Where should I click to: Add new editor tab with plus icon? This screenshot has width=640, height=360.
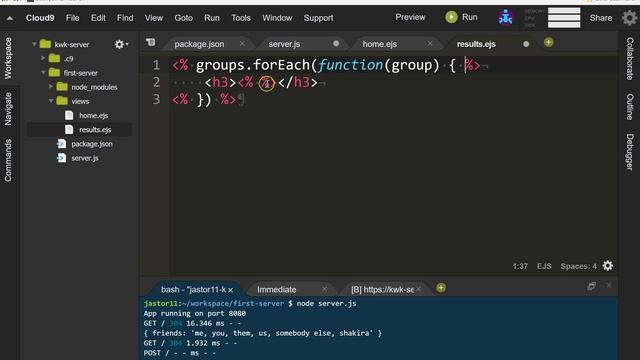pos(548,42)
